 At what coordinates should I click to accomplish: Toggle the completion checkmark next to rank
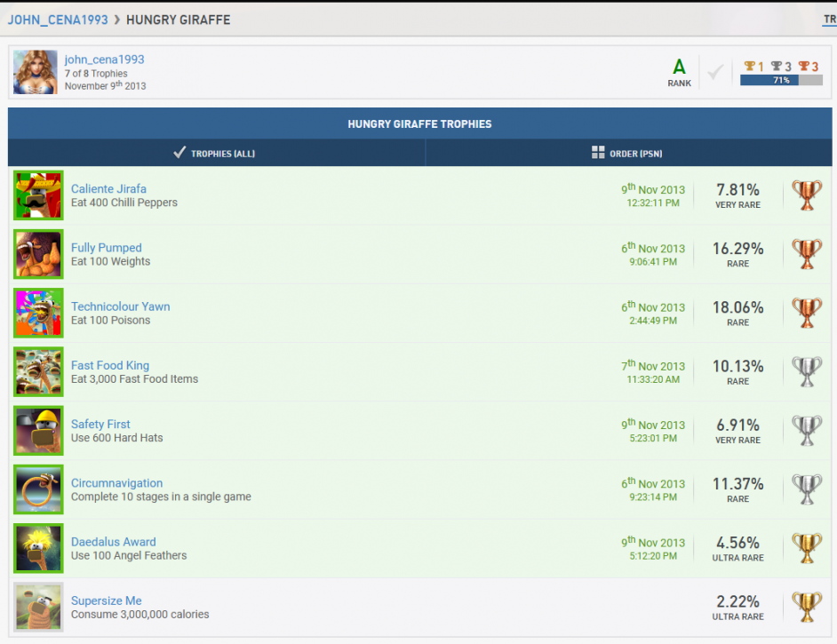click(x=715, y=72)
